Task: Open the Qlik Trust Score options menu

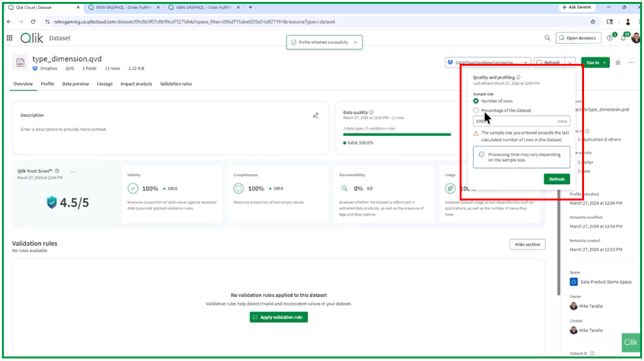Action: coord(73,172)
